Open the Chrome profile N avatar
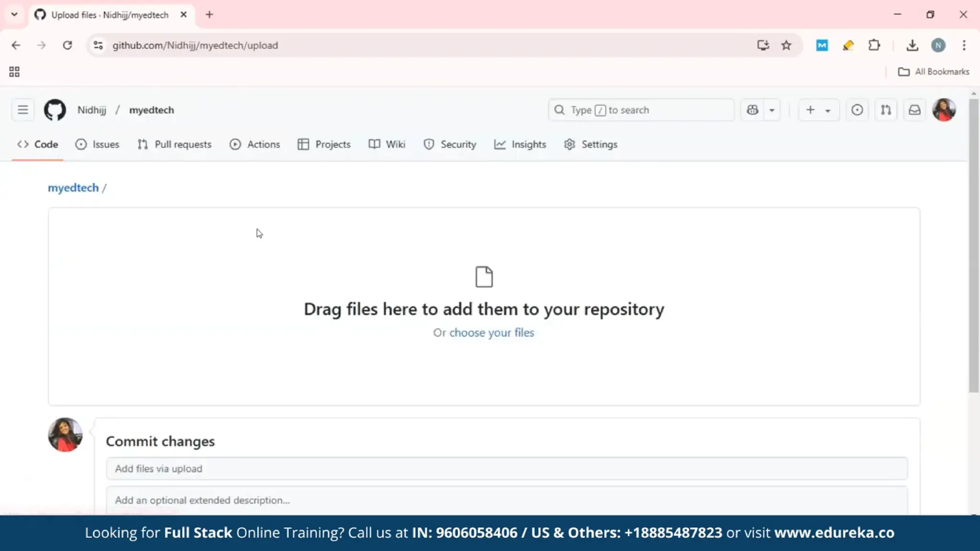This screenshot has width=980, height=551. (938, 45)
